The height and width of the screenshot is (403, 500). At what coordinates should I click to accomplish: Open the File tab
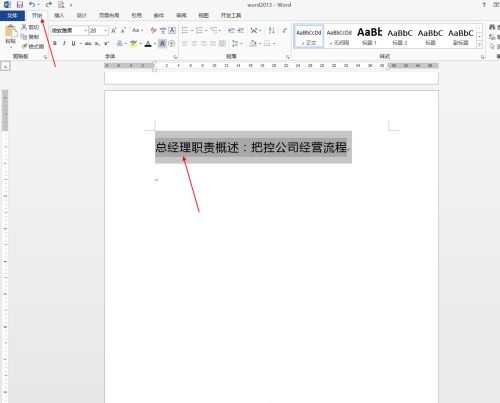[12, 15]
